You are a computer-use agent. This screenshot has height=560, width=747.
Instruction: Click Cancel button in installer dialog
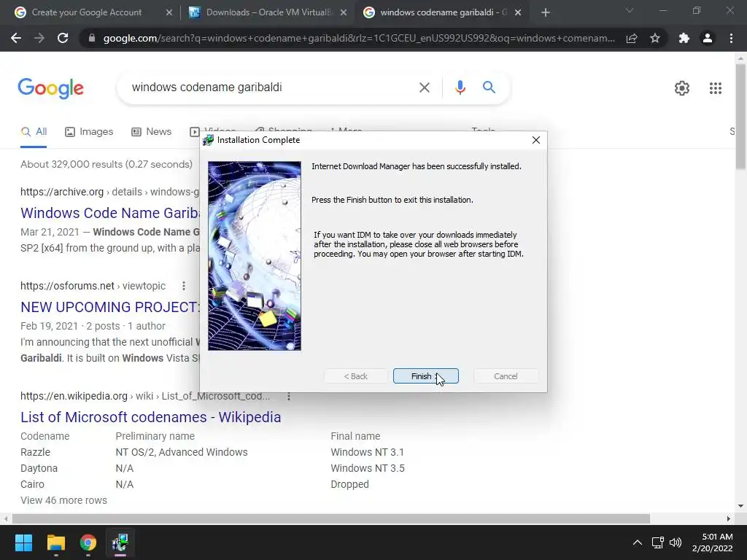pos(506,376)
